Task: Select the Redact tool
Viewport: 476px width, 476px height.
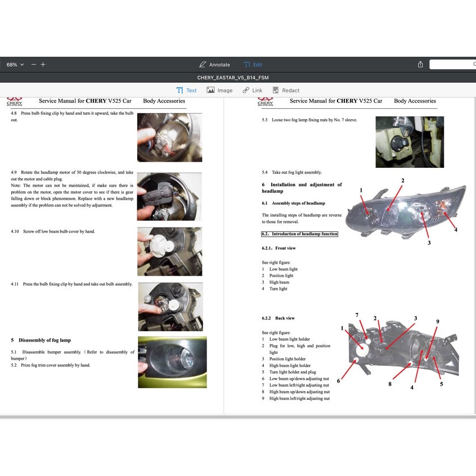Action: tap(286, 90)
